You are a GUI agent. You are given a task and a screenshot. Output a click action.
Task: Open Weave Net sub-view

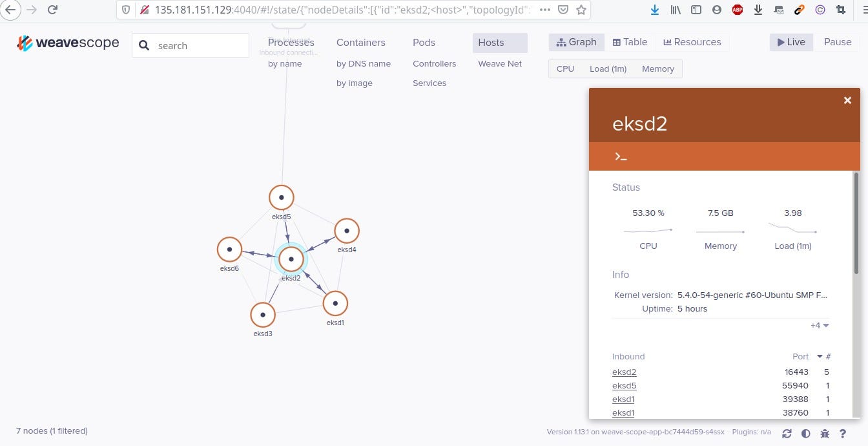(500, 64)
